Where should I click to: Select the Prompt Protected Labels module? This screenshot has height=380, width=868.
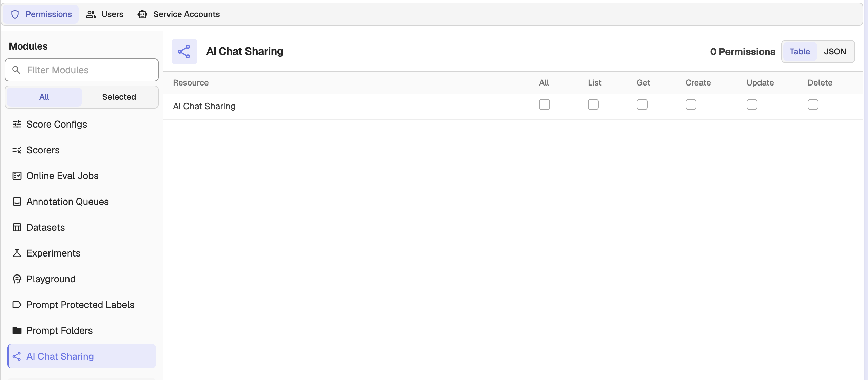click(82, 305)
